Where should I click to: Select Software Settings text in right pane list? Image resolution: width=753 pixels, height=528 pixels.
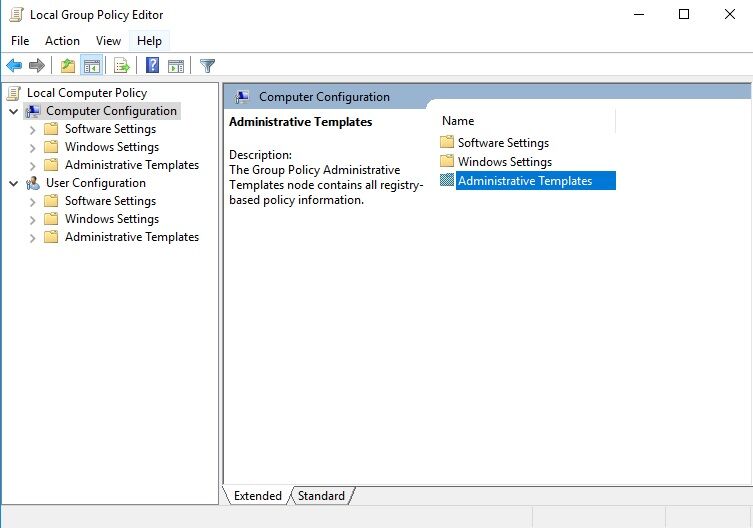tap(503, 143)
